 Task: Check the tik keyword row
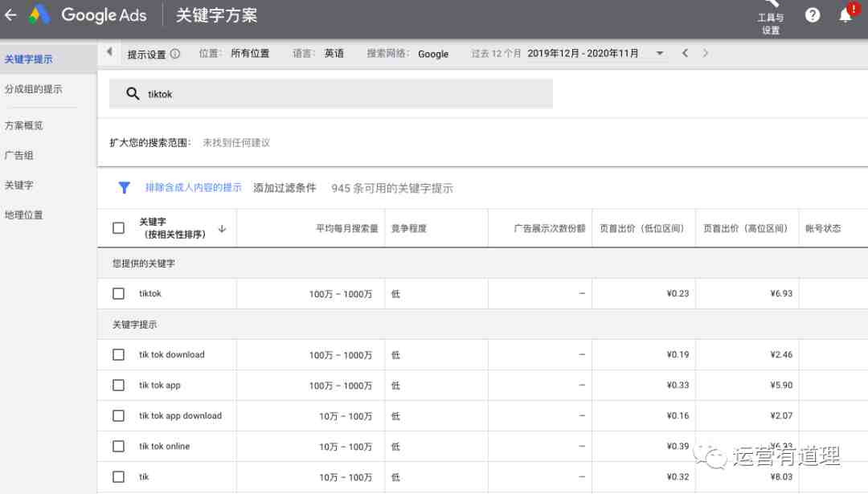(118, 476)
